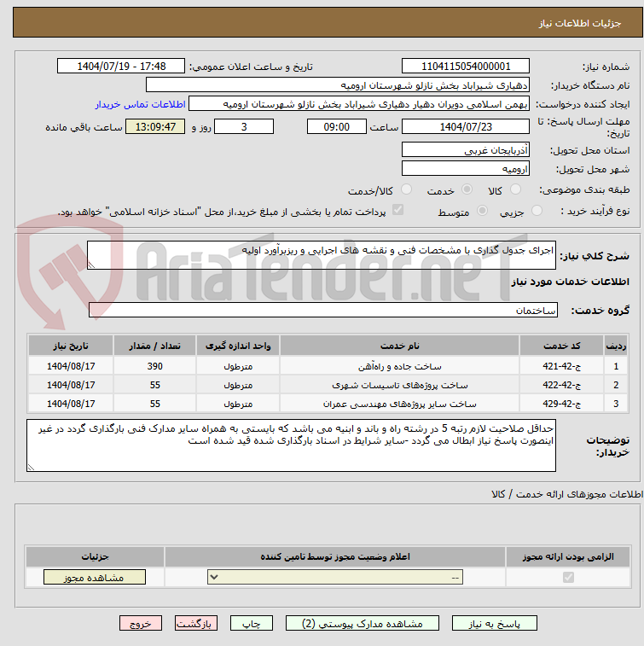Click quantity 55 in row 3
Screen dimensions: 644x646
[x=155, y=404]
